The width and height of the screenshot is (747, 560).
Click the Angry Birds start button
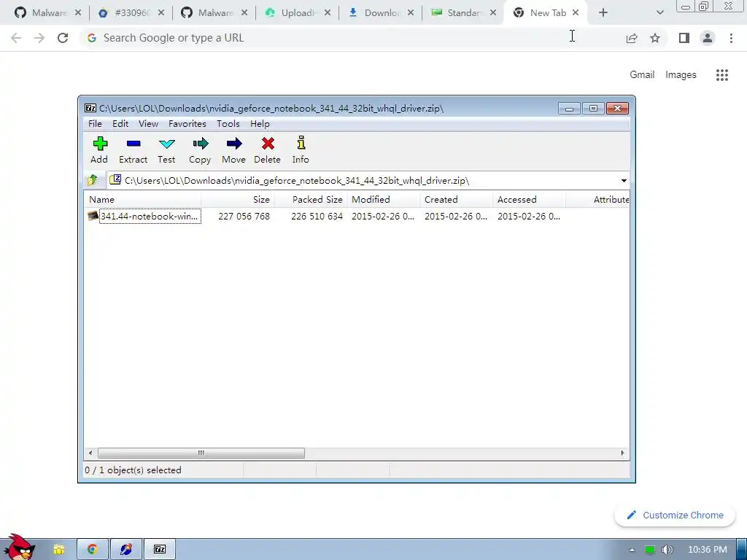coord(20,548)
